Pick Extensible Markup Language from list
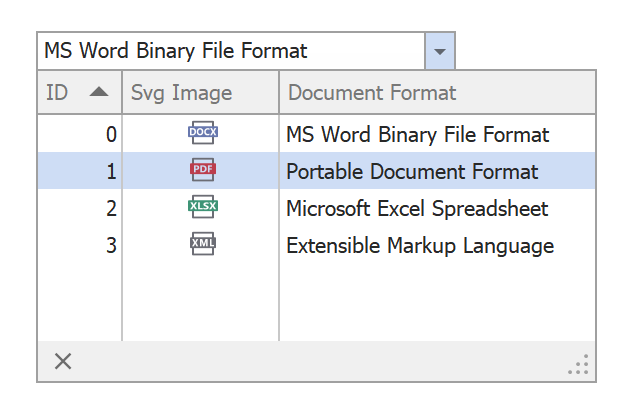The height and width of the screenshot is (414, 632). pos(420,246)
